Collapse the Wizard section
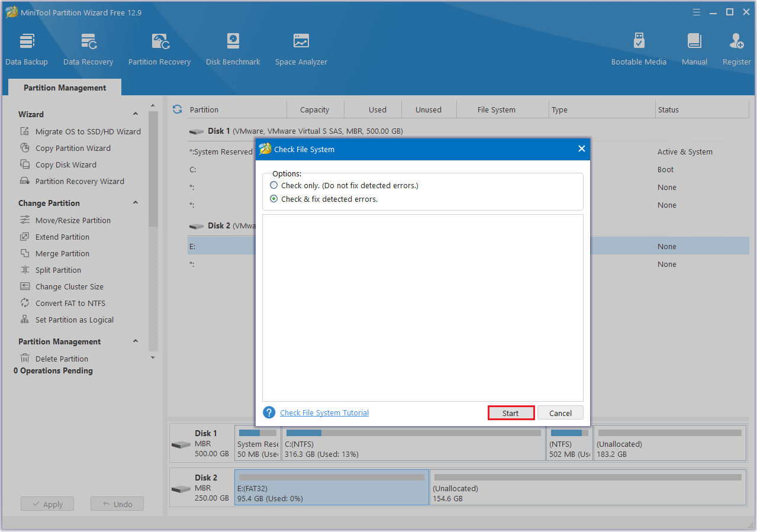 click(x=136, y=114)
